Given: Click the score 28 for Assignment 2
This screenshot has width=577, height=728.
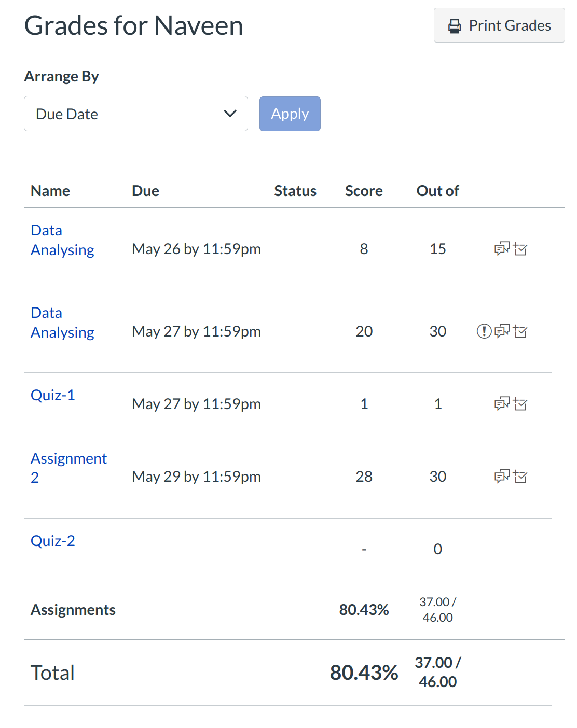Looking at the screenshot, I should coord(364,477).
